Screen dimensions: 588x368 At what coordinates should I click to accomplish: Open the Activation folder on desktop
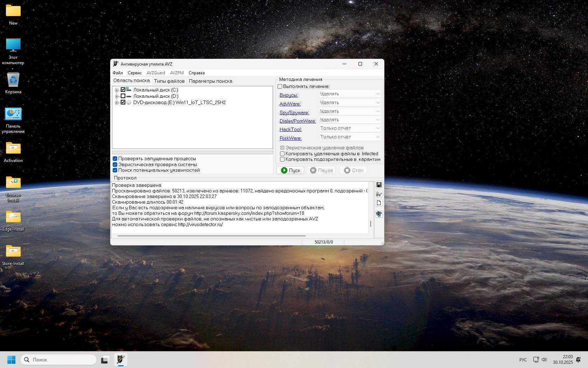click(x=13, y=152)
